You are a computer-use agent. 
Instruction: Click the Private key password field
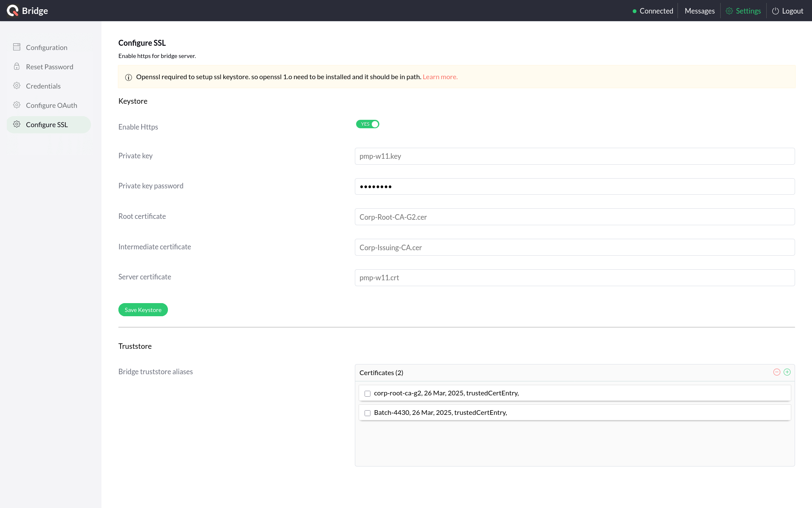(x=574, y=187)
